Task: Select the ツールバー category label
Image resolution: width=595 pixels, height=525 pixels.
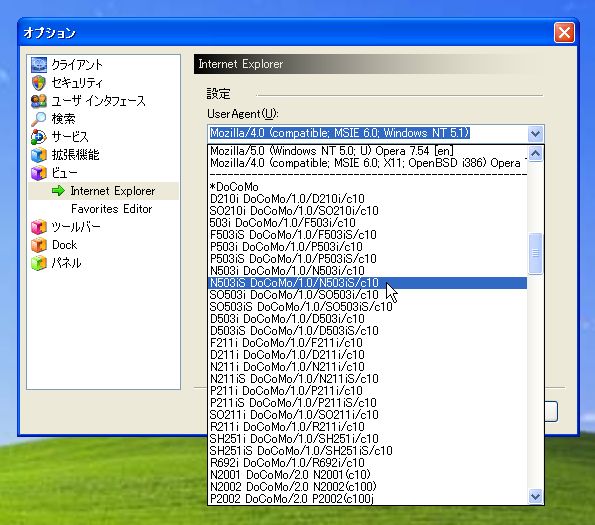Action: point(76,227)
